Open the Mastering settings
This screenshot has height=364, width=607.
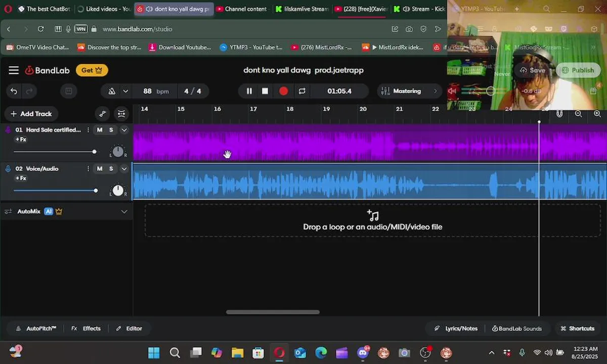click(410, 91)
